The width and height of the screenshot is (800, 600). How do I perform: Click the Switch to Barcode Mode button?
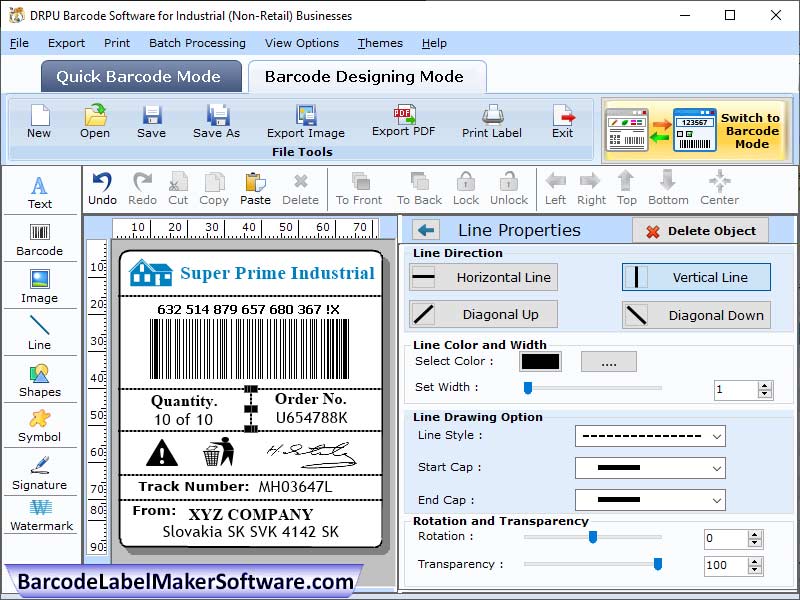click(697, 131)
